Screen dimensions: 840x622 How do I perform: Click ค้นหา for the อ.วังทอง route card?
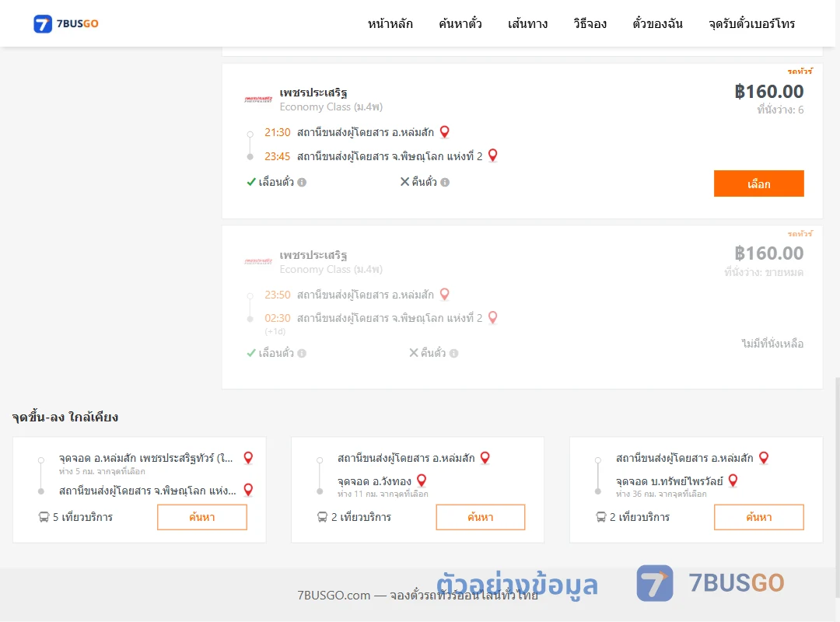tap(481, 517)
